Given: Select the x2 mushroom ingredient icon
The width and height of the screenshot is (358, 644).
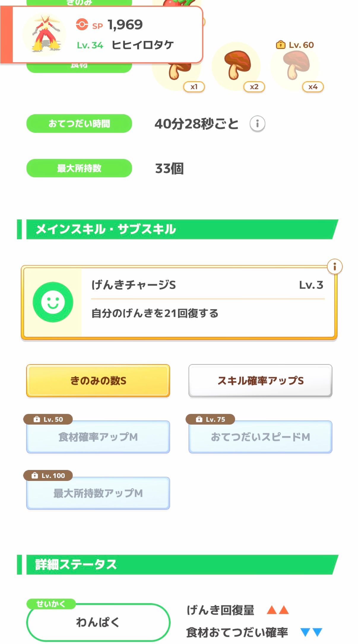Looking at the screenshot, I should [x=236, y=66].
